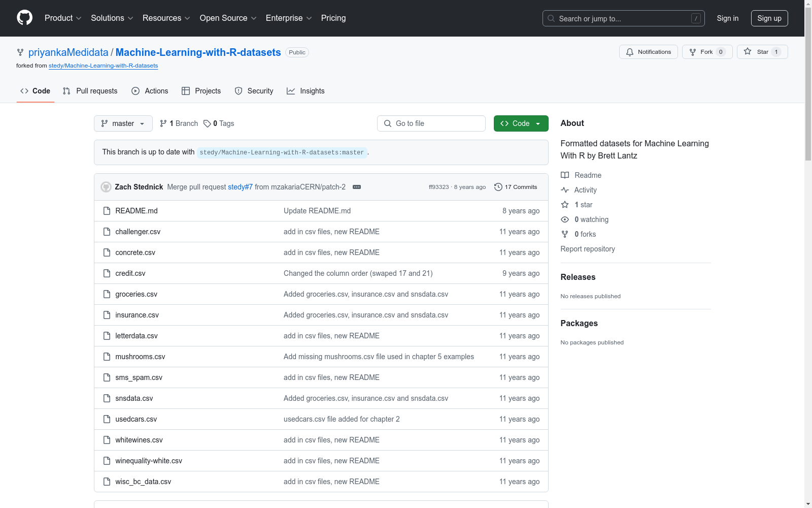Expand commit message ellipsis icon
Screen dimensions: 812x508
click(357, 187)
